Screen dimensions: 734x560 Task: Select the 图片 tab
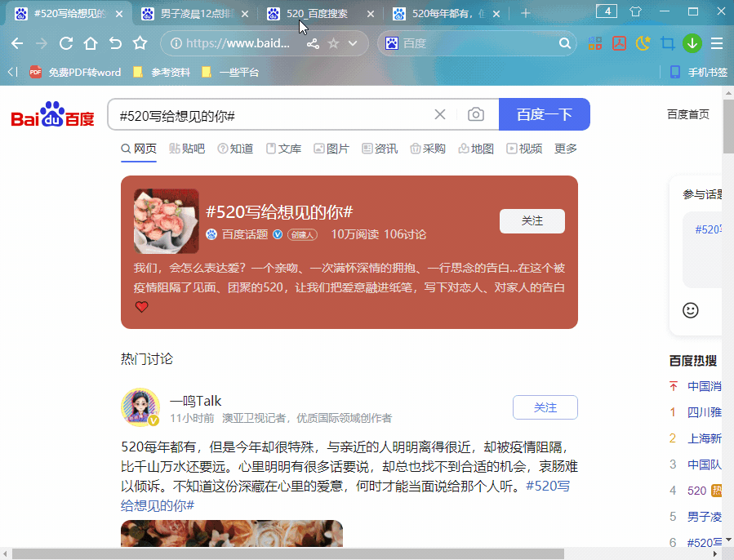click(x=331, y=149)
